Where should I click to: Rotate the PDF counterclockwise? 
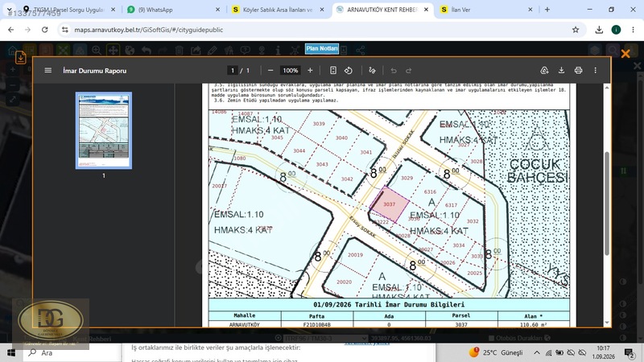(349, 71)
